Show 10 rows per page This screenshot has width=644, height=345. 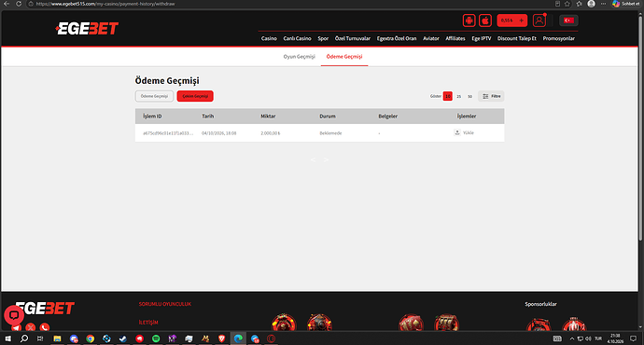pos(448,96)
